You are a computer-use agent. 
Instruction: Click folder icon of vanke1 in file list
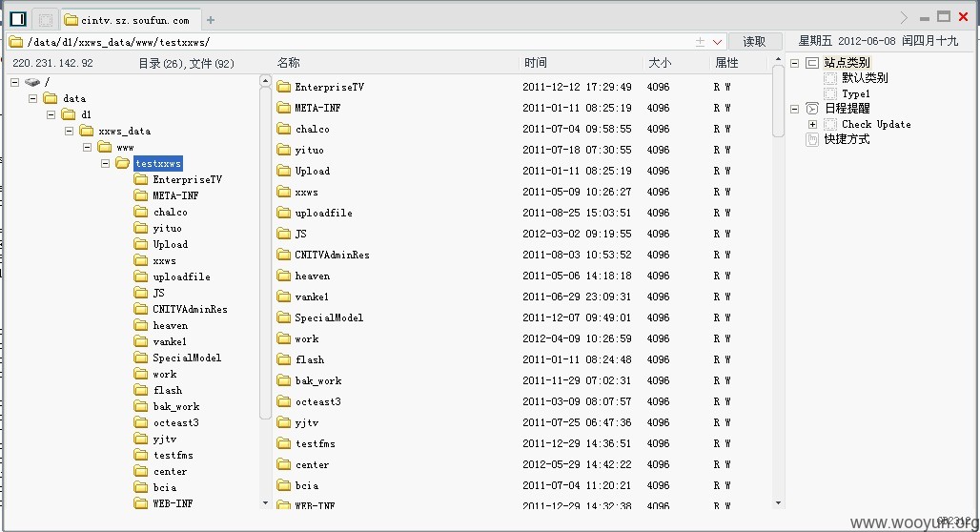[284, 297]
